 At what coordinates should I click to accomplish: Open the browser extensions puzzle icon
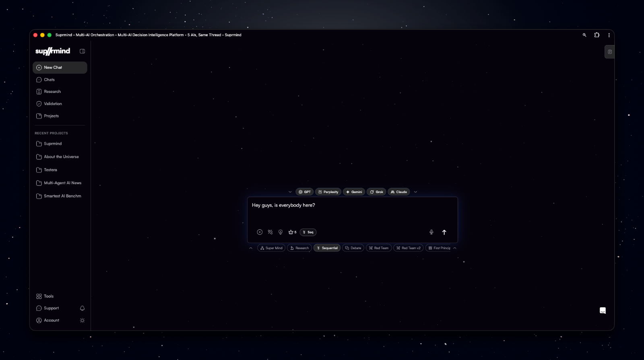597,35
